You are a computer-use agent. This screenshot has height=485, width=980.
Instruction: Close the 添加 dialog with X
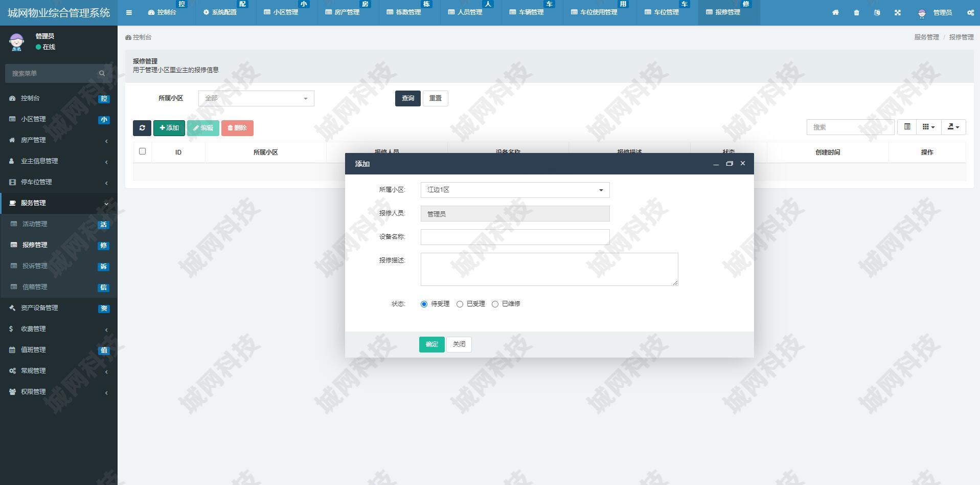[x=743, y=164]
